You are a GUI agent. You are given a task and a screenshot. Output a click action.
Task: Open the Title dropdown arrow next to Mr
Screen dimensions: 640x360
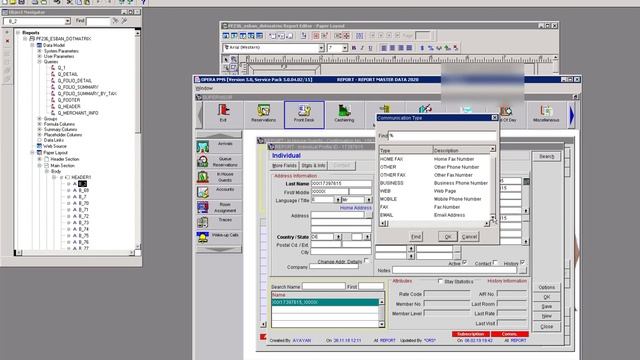[x=369, y=200]
